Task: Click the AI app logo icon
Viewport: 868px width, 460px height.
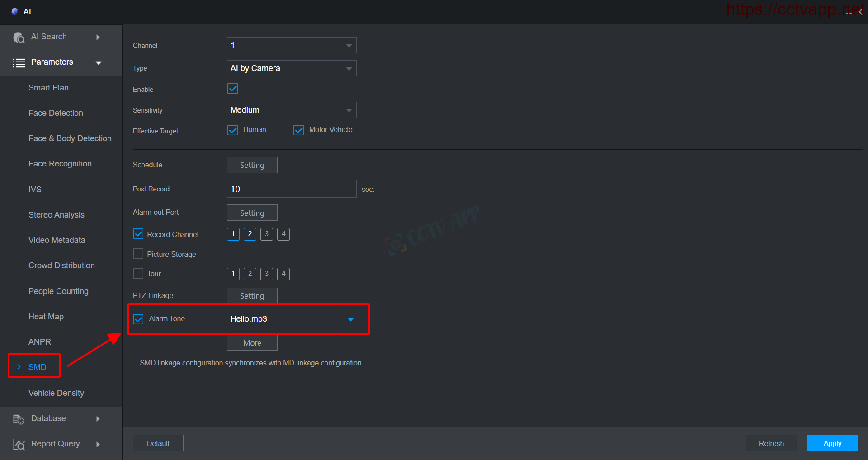Action: point(14,12)
